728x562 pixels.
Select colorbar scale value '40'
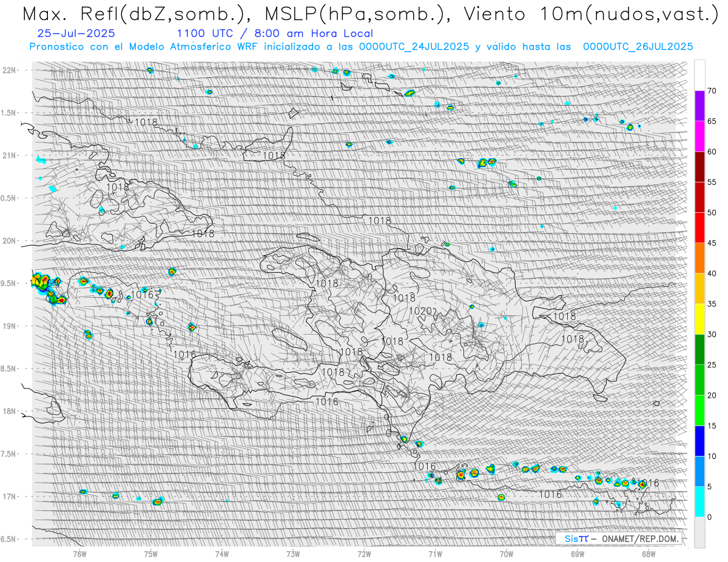click(712, 273)
